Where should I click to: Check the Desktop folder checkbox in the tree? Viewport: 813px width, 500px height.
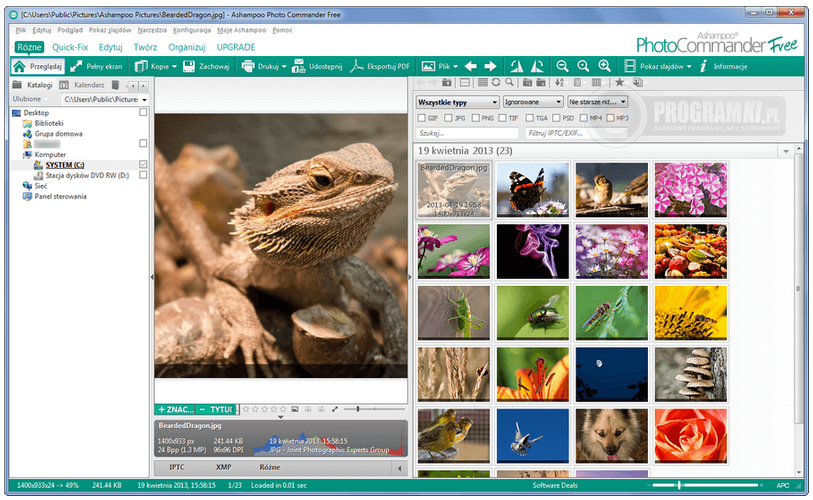(x=143, y=112)
